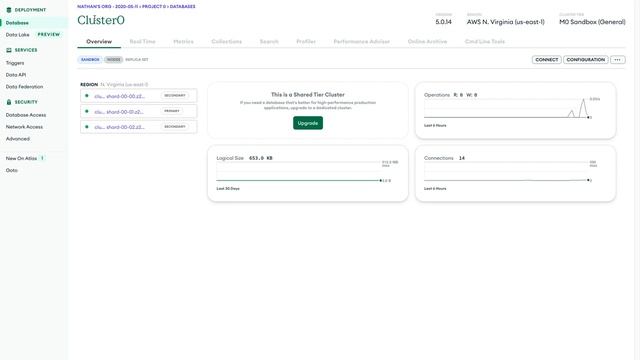Click the version value 5.0.14
Screen dimensions: 640x360
443,22
